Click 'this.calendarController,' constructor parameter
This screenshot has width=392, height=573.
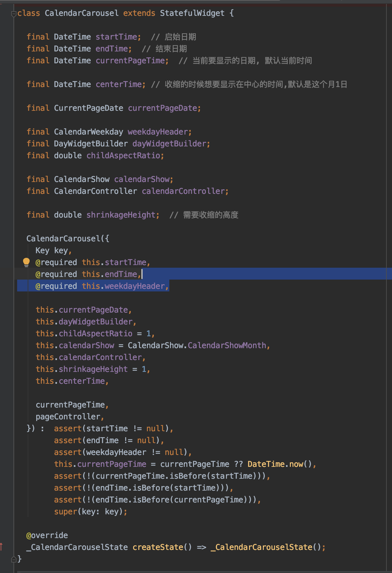[91, 357]
